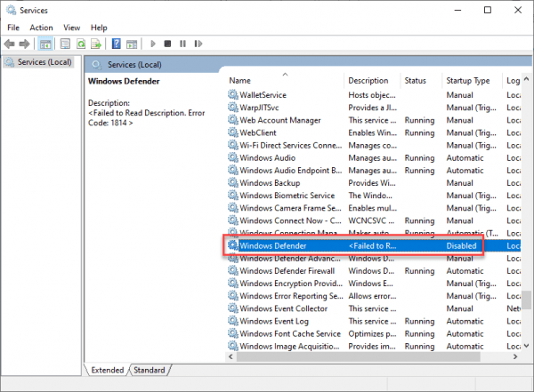The height and width of the screenshot is (392, 534).
Task: Select Windows Error Reporting Se... service
Action: point(374,296)
